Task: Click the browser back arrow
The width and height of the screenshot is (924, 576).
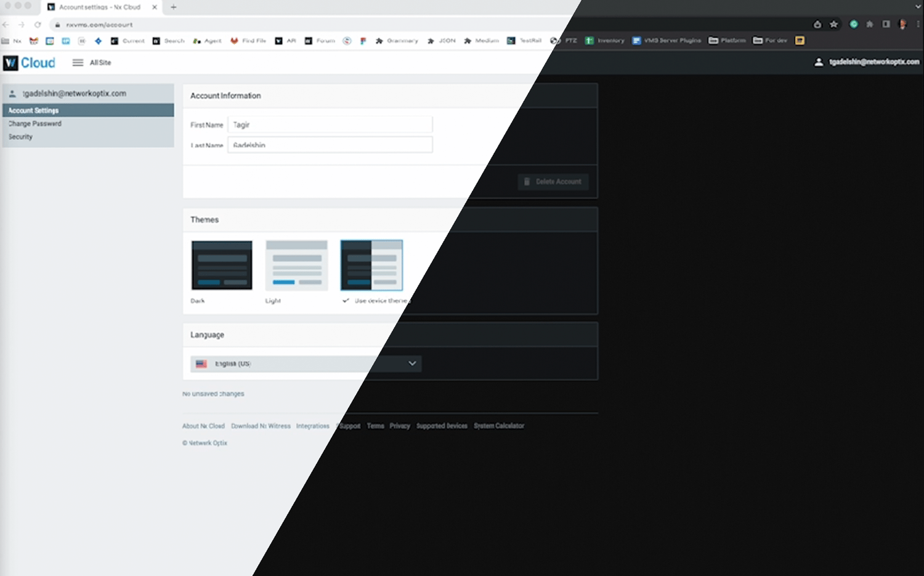Action: [6, 25]
